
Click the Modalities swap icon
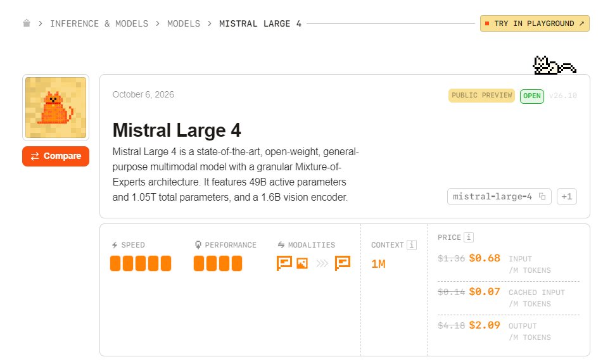click(x=281, y=245)
